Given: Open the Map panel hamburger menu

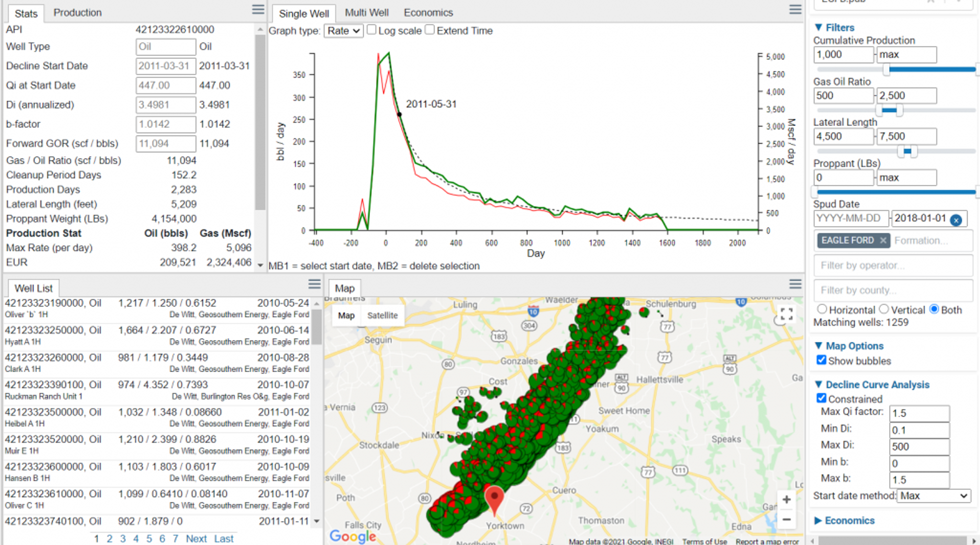Looking at the screenshot, I should coord(795,284).
